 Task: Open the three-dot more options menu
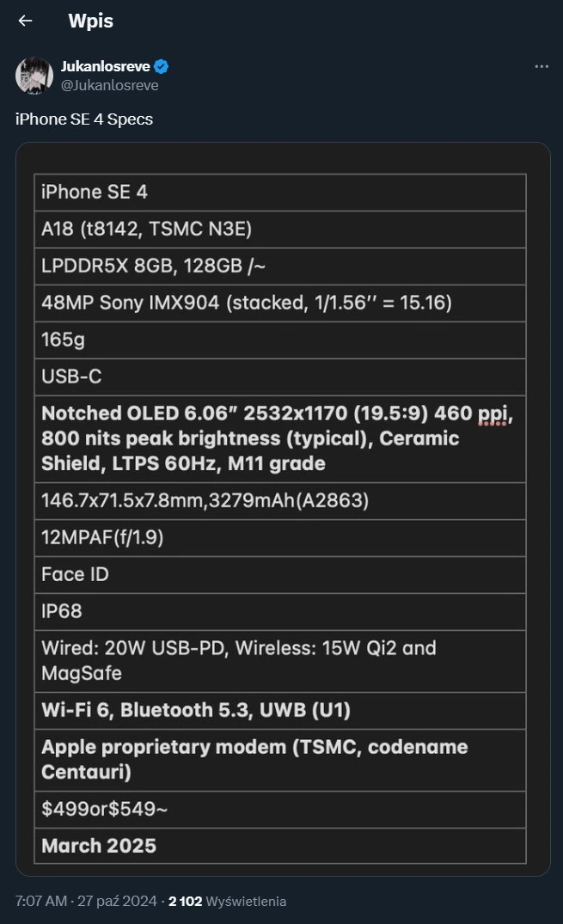542,66
